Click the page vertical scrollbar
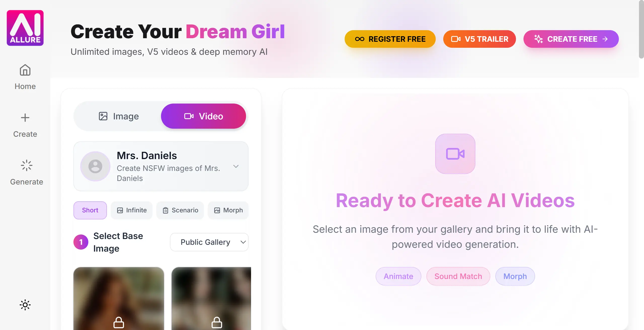 [x=641, y=29]
